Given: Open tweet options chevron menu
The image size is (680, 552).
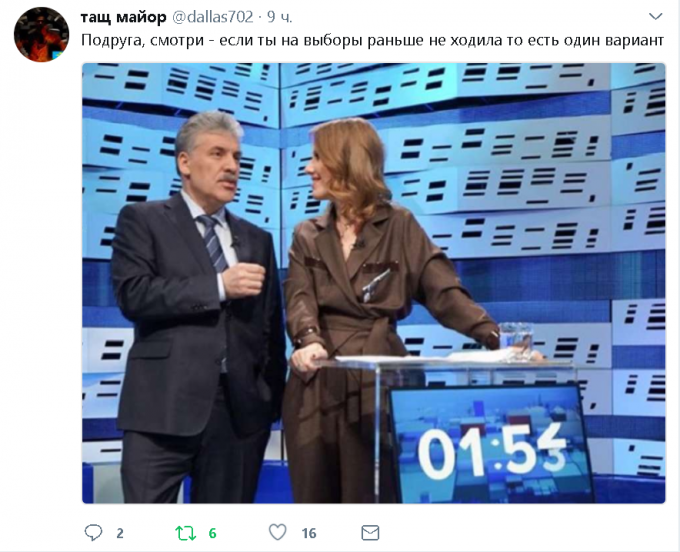Looking at the screenshot, I should point(655,16).
